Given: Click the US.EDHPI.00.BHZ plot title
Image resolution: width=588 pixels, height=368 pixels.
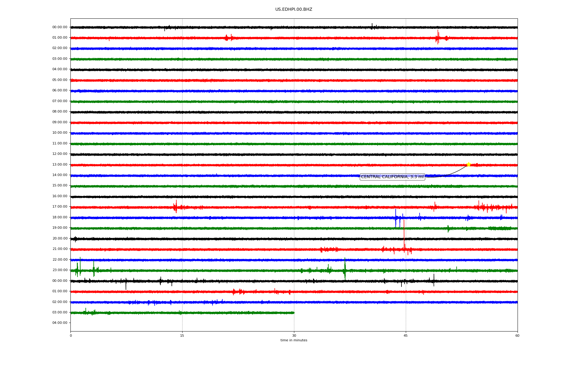Looking at the screenshot, I should 293,10.
